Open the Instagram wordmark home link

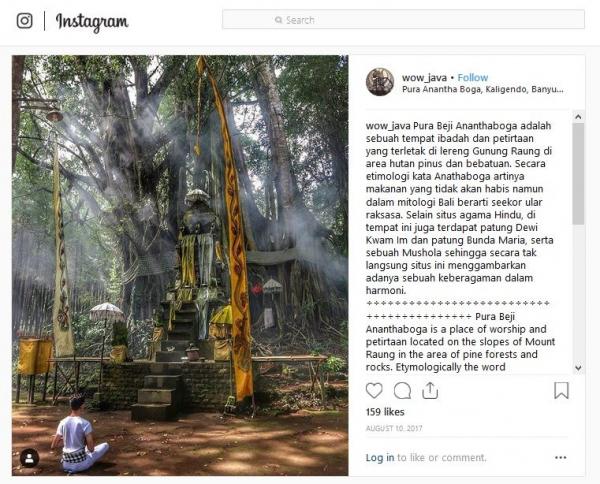(92, 21)
